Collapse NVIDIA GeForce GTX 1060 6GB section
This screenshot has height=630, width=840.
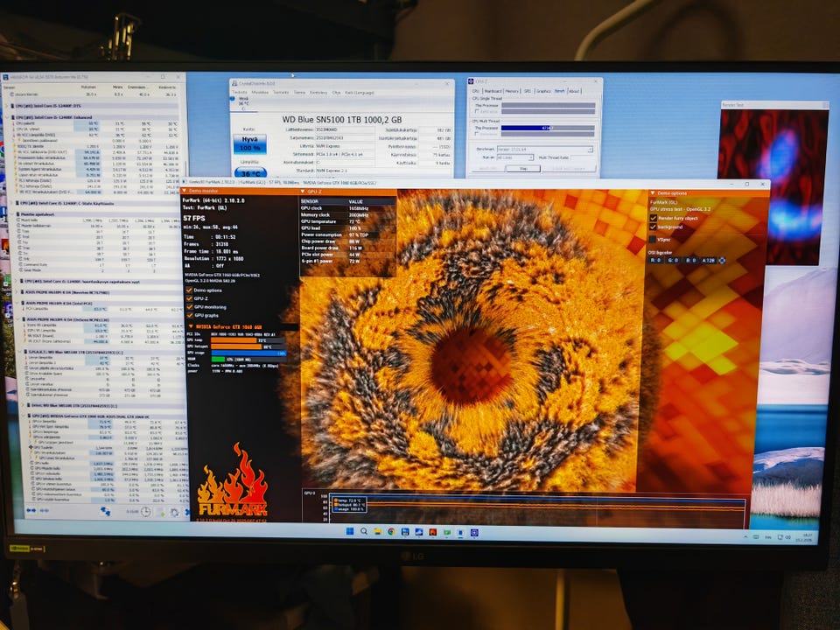[x=191, y=326]
